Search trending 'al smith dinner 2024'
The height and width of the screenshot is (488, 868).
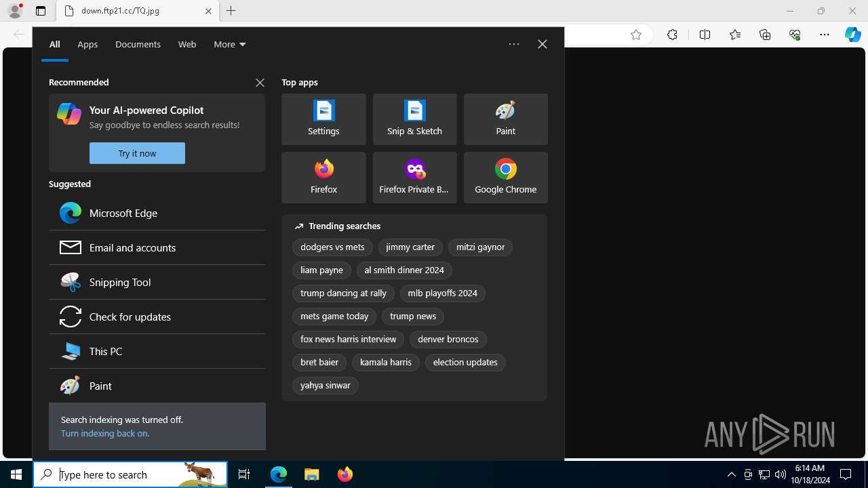tap(404, 270)
